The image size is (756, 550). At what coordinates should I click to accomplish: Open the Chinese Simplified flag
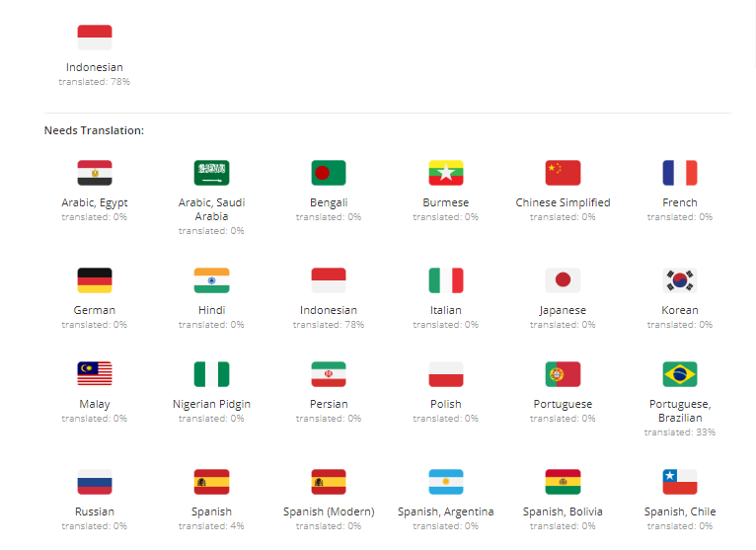[564, 173]
